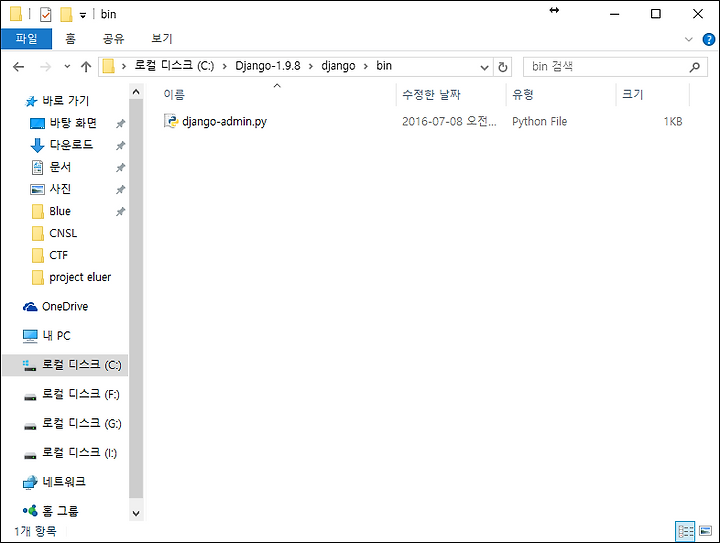Click the pin icon next to Blue
The image size is (720, 543).
(120, 212)
